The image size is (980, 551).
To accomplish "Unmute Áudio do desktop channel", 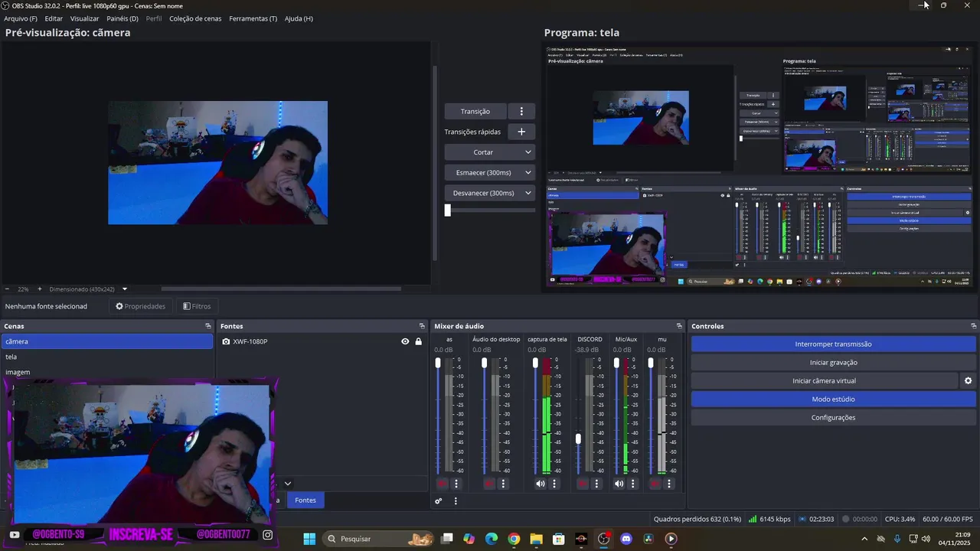I will tap(488, 484).
